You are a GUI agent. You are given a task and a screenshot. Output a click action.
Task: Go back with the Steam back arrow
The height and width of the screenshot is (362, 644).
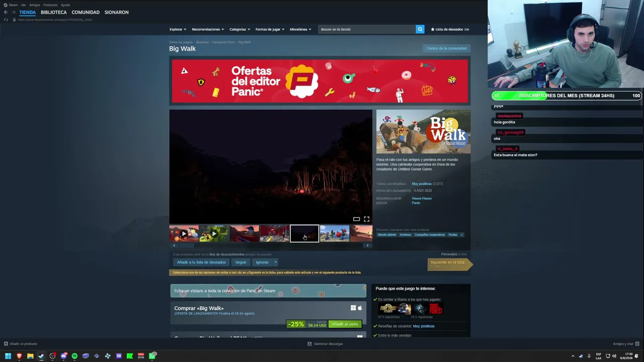click(6, 12)
